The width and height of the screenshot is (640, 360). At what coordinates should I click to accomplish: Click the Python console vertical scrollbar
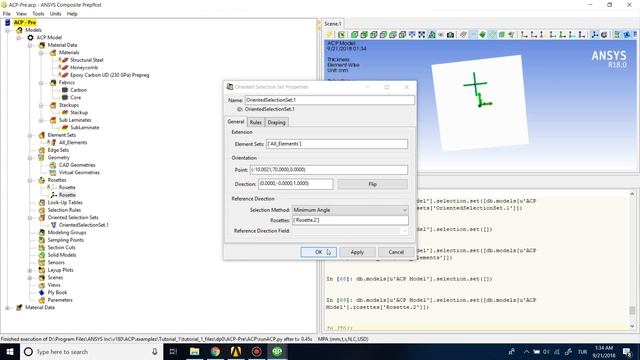coord(632,260)
